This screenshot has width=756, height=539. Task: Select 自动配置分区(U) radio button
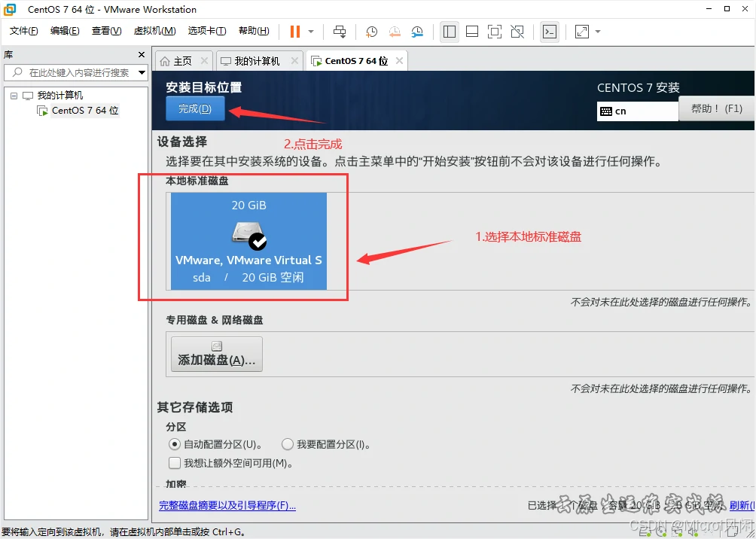click(x=174, y=444)
